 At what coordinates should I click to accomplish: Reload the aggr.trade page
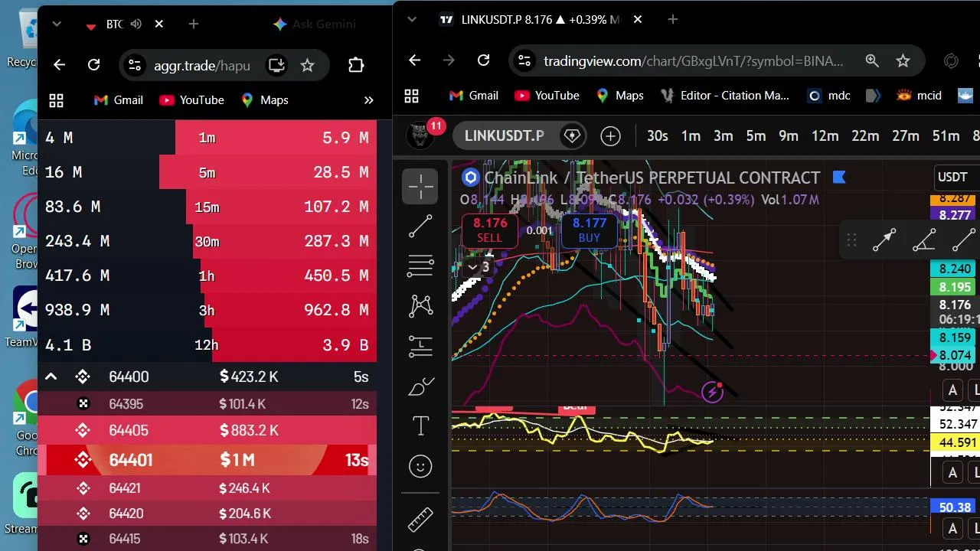[x=93, y=65]
